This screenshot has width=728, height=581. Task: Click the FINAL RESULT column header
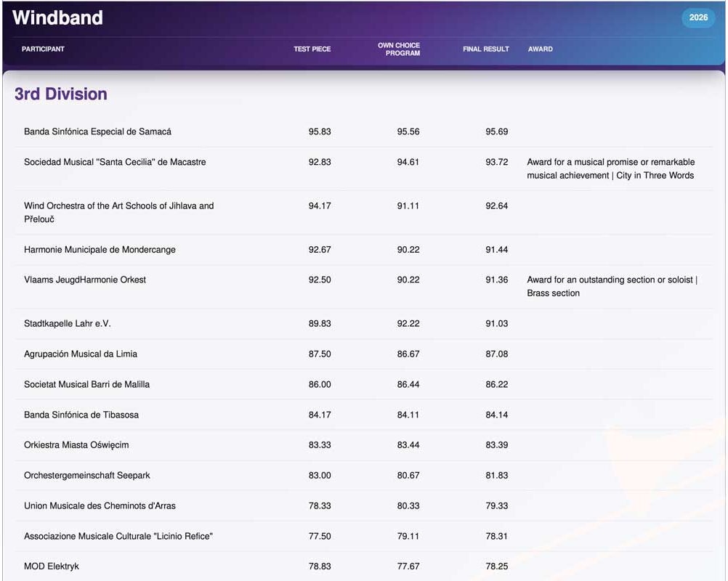tap(485, 49)
